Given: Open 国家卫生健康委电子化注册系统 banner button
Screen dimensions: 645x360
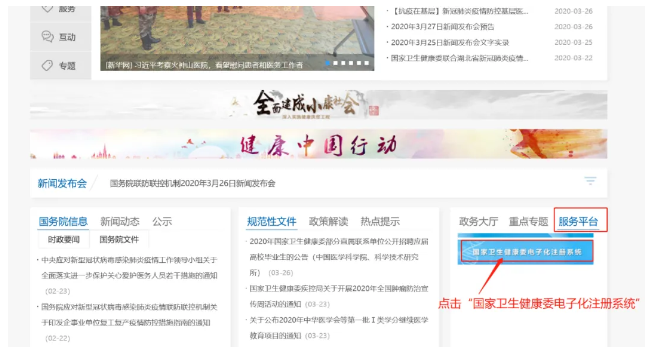Looking at the screenshot, I should pyautogui.click(x=527, y=252).
